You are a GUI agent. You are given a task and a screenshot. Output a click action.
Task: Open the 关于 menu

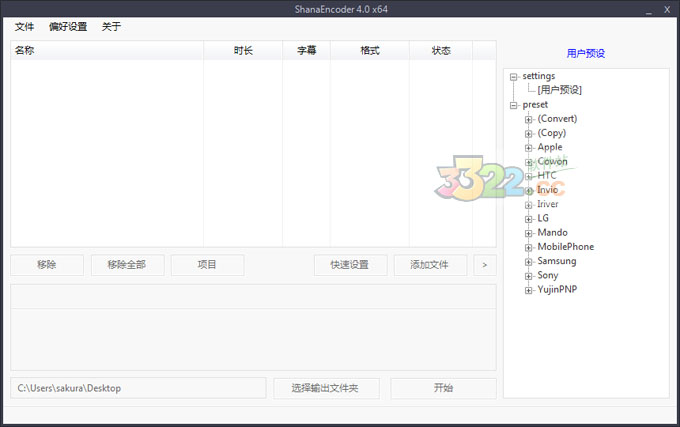pyautogui.click(x=111, y=27)
